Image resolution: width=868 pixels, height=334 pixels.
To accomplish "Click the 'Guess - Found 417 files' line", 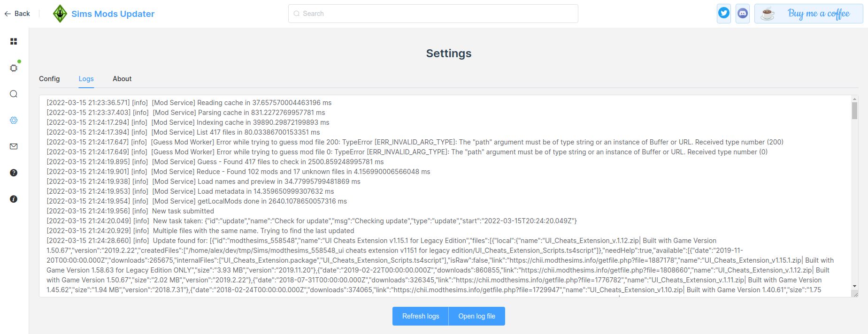I will (215, 162).
